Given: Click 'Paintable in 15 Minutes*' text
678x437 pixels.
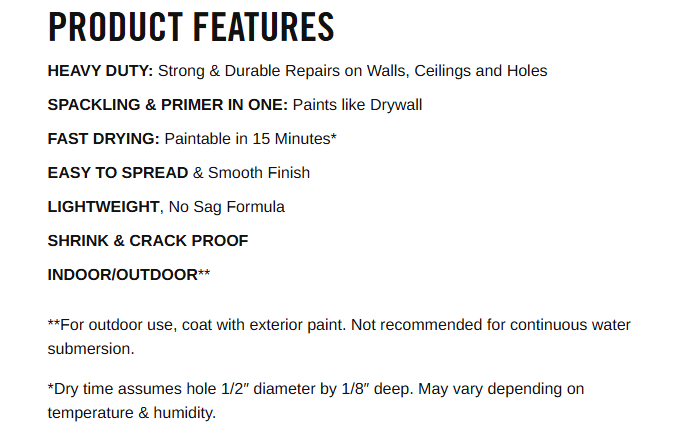Looking at the screenshot, I should [x=250, y=139].
